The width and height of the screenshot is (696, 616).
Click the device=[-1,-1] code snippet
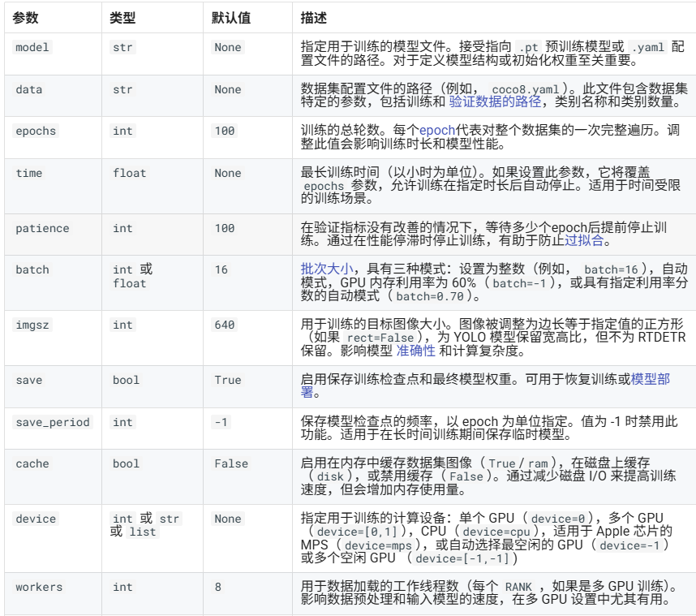click(462, 558)
